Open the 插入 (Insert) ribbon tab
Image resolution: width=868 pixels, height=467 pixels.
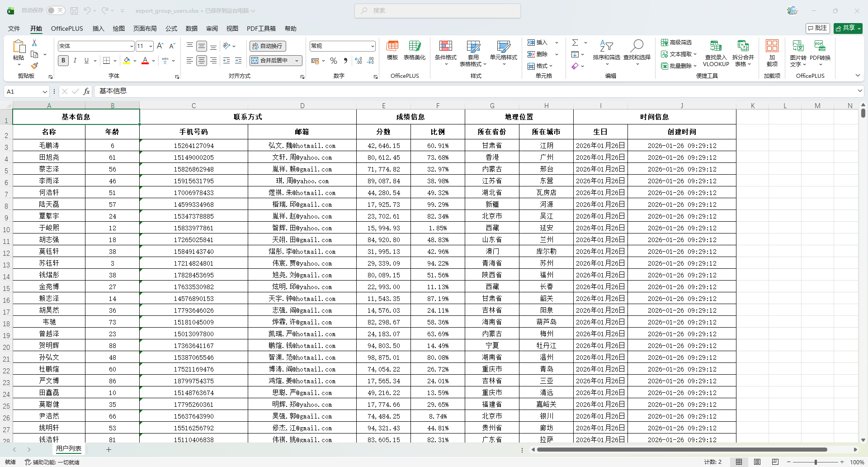click(x=98, y=29)
